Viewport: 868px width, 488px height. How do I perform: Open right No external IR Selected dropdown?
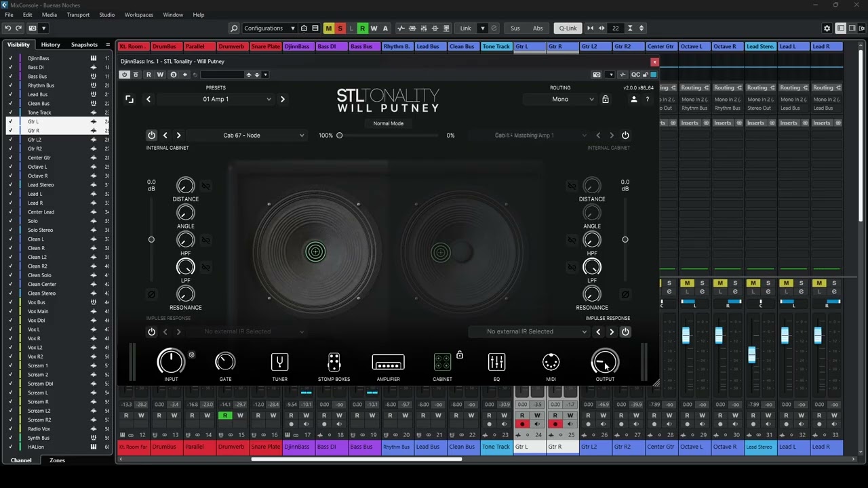point(528,331)
